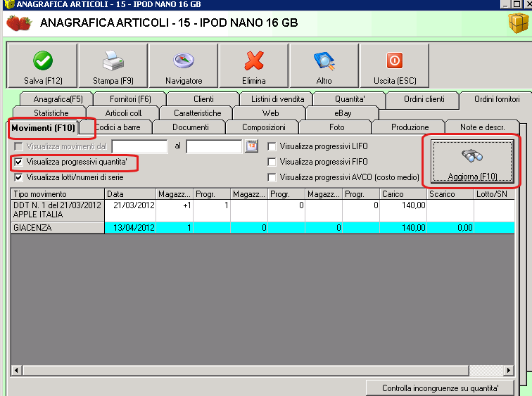Select the Caratteristiche tab
The height and width of the screenshot is (396, 532).
(x=197, y=113)
